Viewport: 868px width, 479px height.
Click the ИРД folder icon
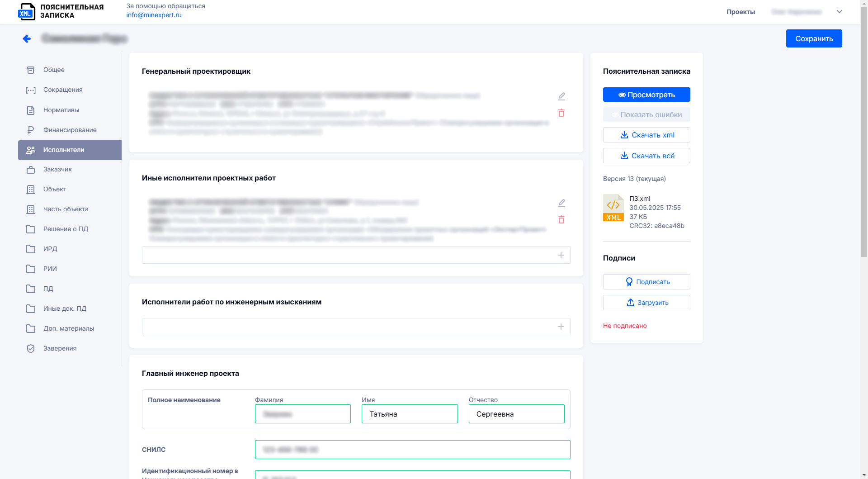(31, 249)
